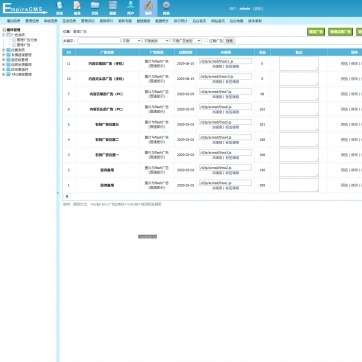
Task: Open the 系统 (System) top navigation icon
Action: pos(59,8)
